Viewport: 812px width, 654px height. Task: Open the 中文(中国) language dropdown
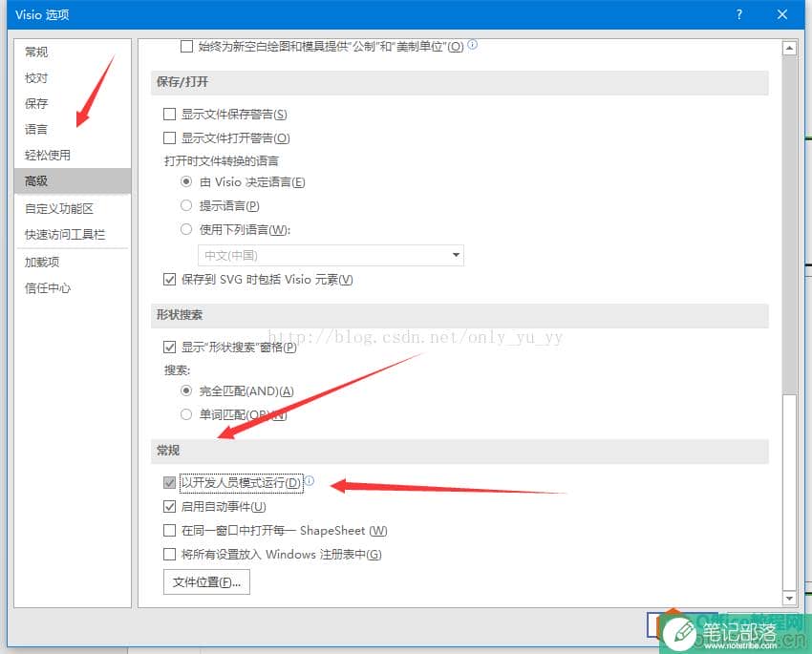331,255
